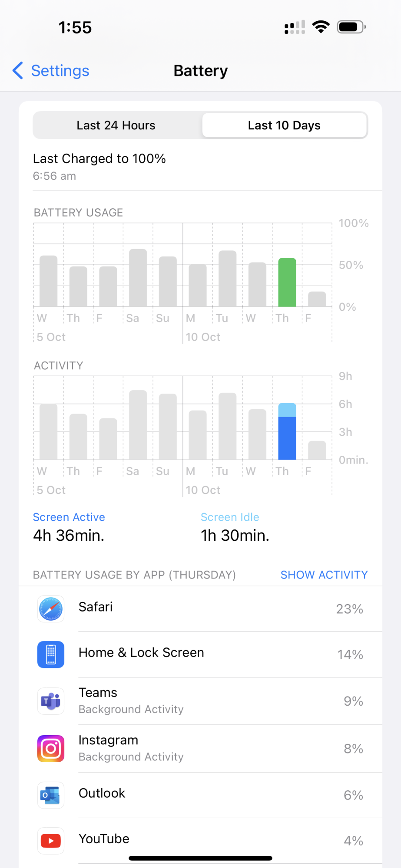Image resolution: width=401 pixels, height=868 pixels.
Task: Select the Friday activity bar at far right
Action: (317, 450)
